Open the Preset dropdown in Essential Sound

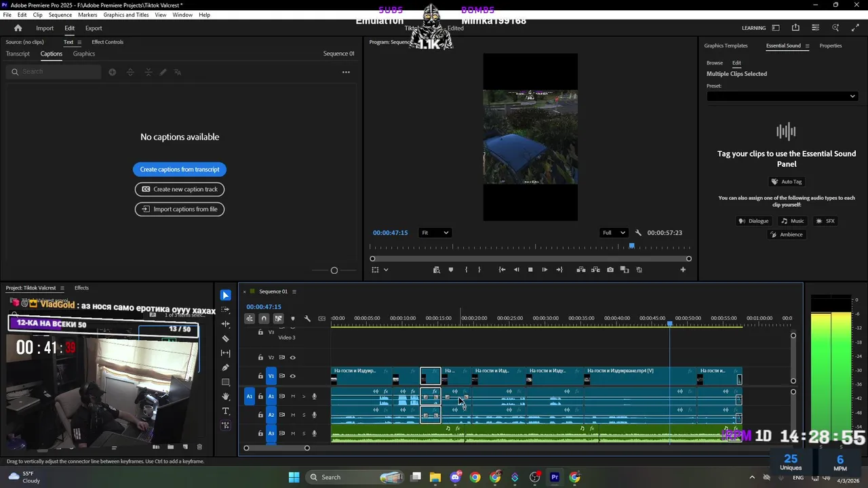point(781,96)
